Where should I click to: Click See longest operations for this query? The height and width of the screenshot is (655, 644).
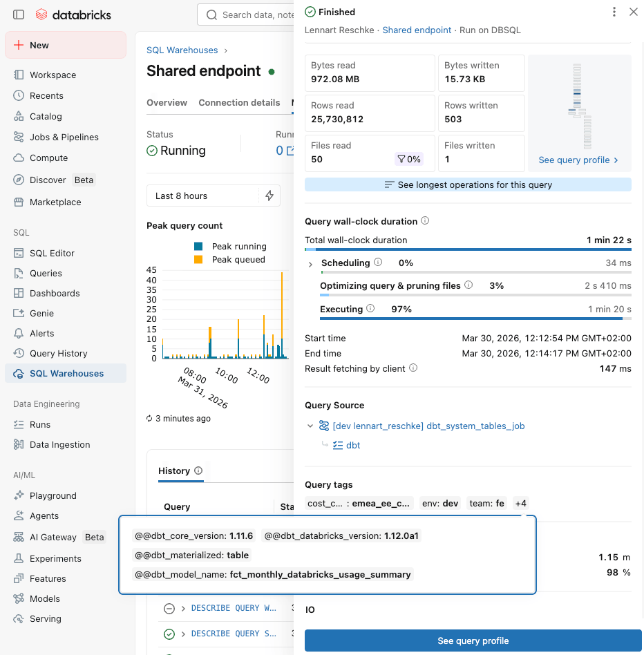tap(468, 184)
